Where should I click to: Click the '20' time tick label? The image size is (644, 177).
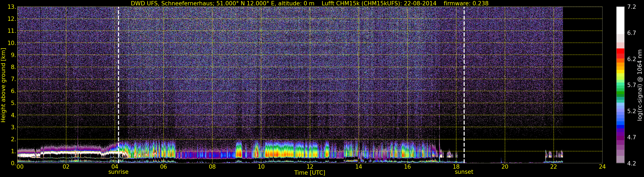point(505,167)
